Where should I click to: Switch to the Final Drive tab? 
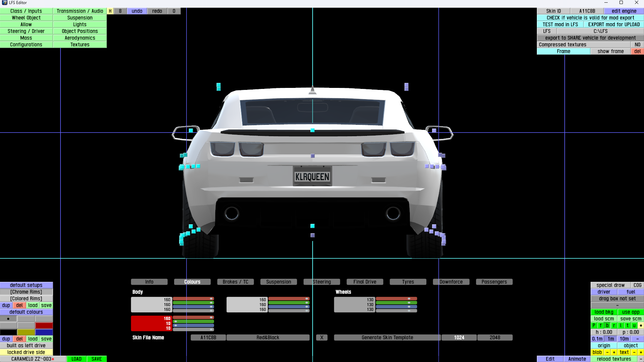[365, 282]
